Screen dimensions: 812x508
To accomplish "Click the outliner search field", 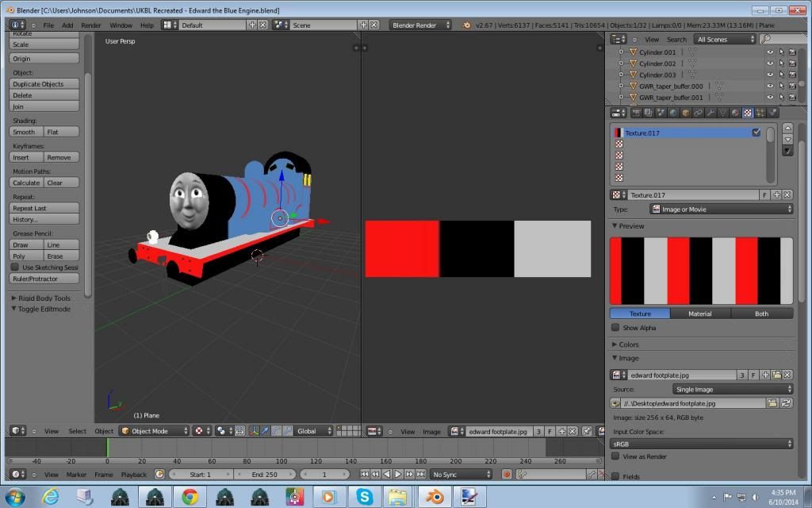I will point(783,40).
